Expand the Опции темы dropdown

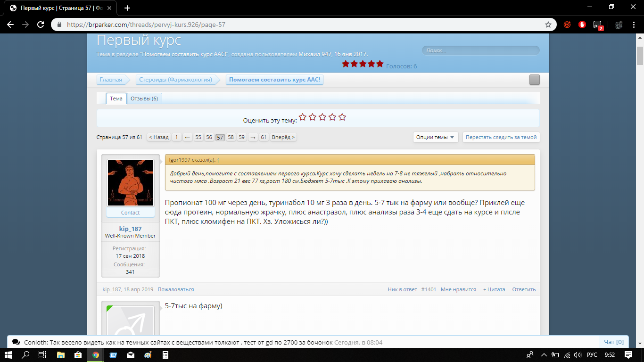436,137
